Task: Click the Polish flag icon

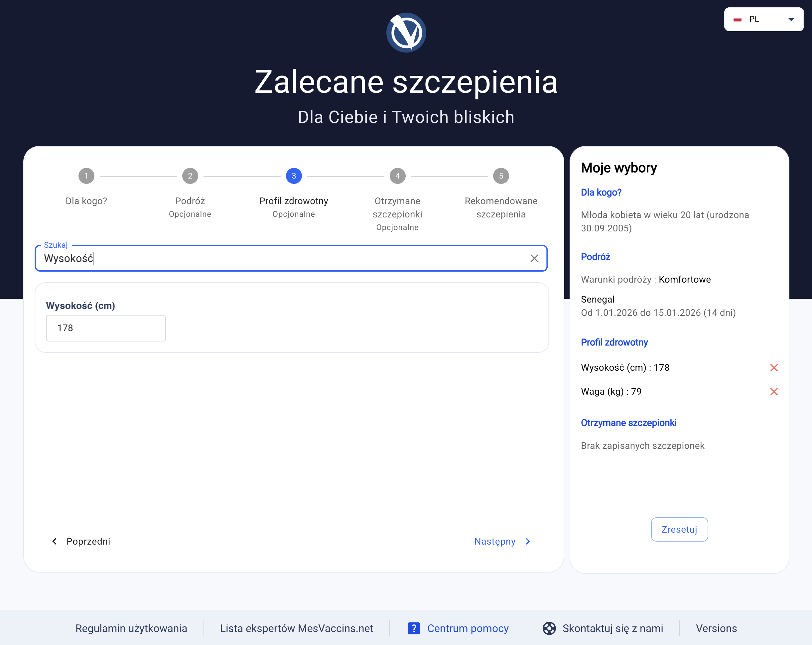Action: click(737, 20)
